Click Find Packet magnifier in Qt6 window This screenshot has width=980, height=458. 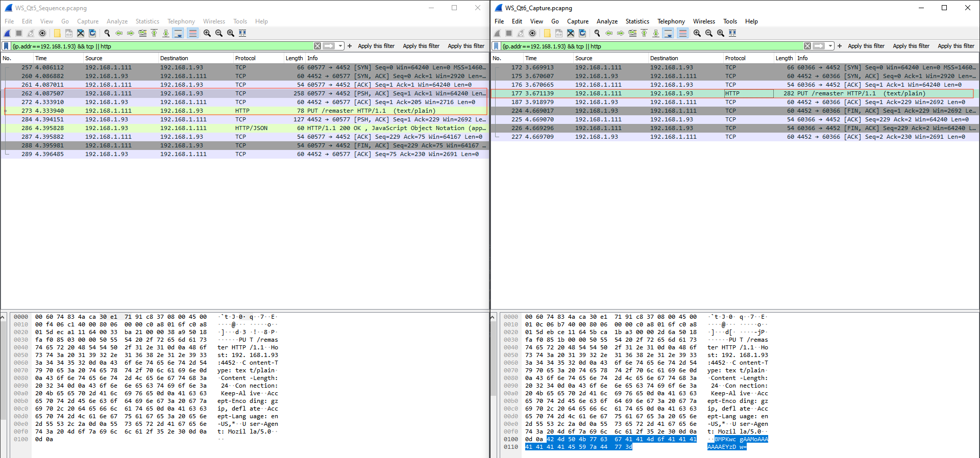pyautogui.click(x=597, y=33)
